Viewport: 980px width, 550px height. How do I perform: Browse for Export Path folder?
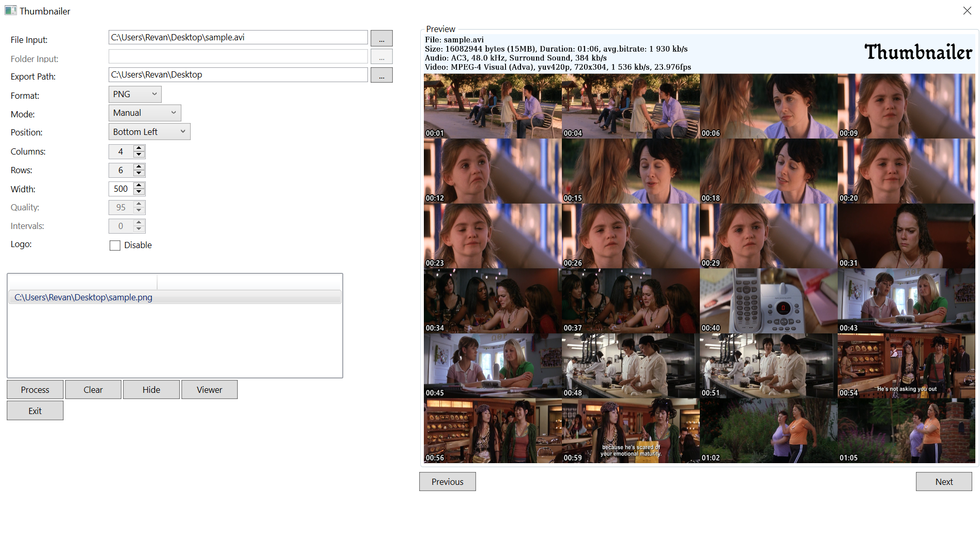pos(381,75)
